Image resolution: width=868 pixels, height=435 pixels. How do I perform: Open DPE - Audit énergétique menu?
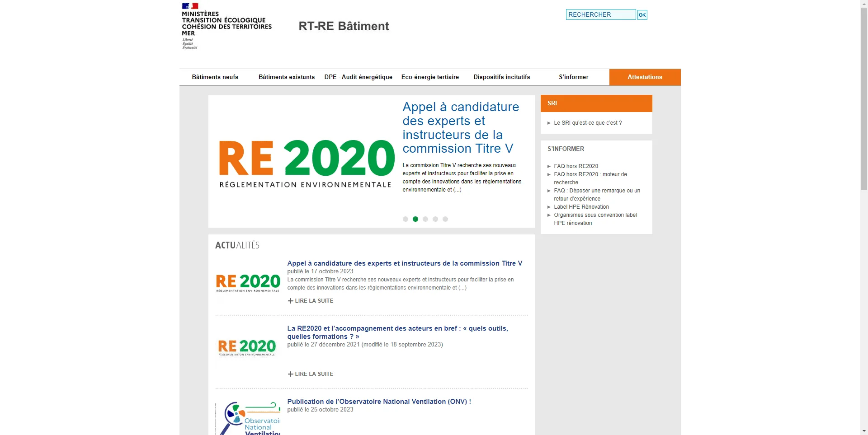pos(358,77)
